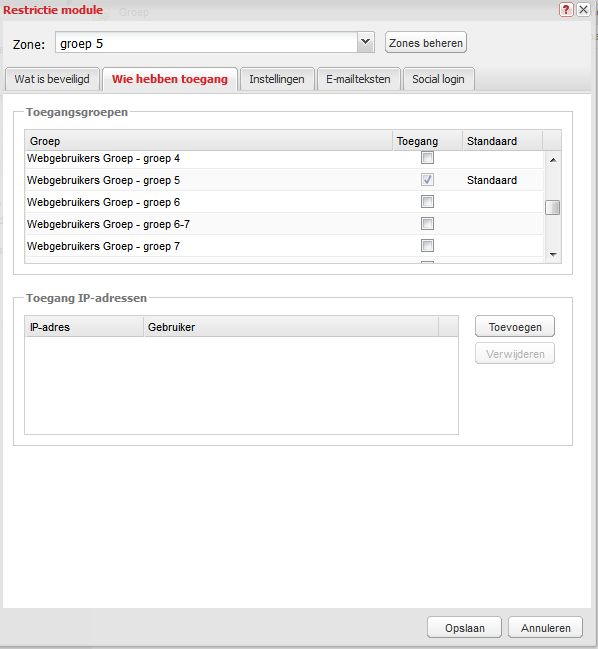Screen dimensions: 598x649
Task: Save changes with Opslaan
Action: (464, 627)
